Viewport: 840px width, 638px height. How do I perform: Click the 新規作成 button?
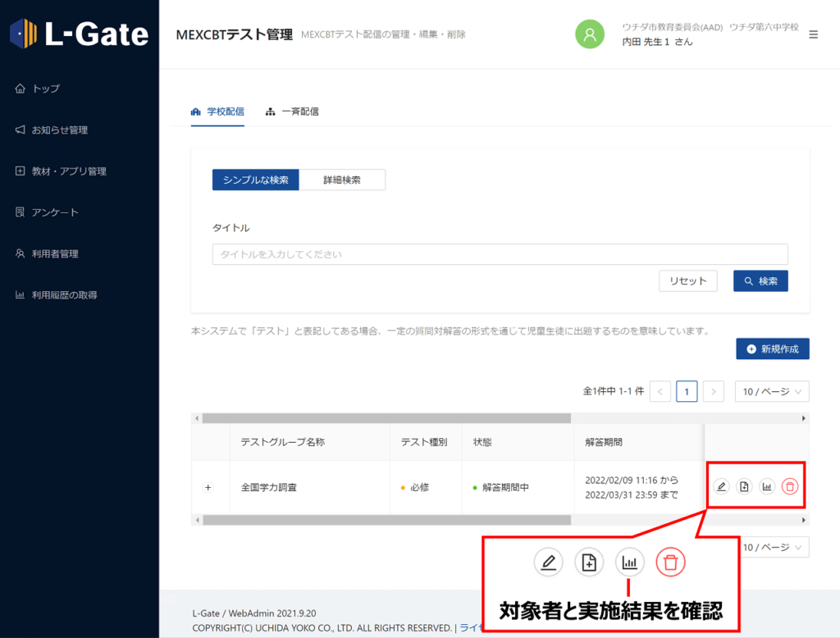(773, 349)
